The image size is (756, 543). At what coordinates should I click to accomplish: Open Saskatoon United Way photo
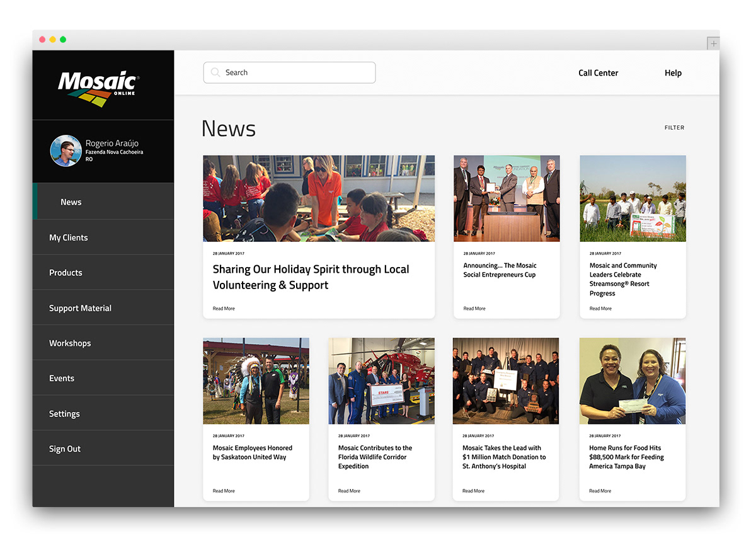pos(256,381)
